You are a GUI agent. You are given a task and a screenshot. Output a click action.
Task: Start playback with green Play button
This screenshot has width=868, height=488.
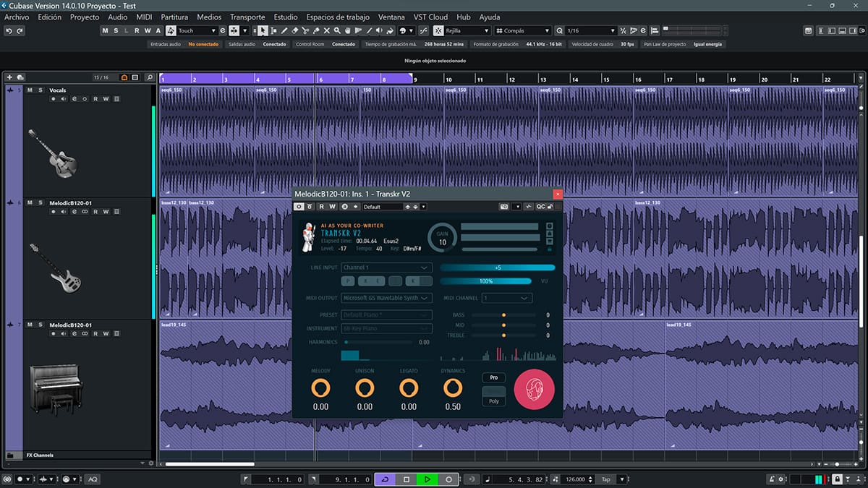[427, 479]
